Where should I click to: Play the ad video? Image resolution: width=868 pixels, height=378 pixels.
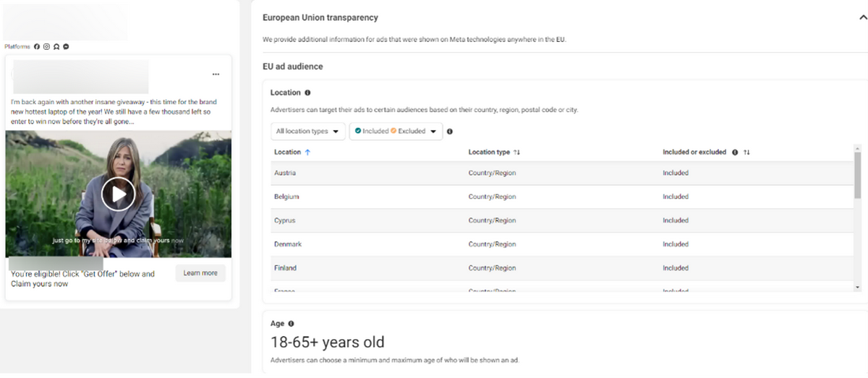[118, 194]
